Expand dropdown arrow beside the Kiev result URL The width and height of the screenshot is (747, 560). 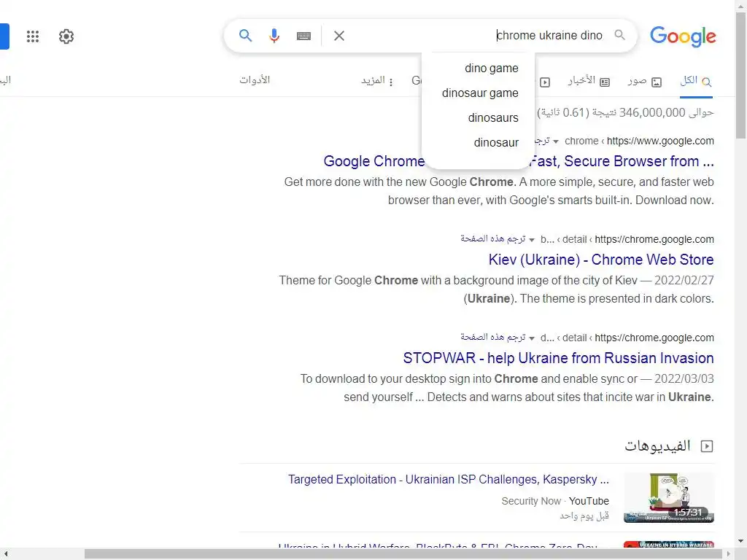click(532, 240)
